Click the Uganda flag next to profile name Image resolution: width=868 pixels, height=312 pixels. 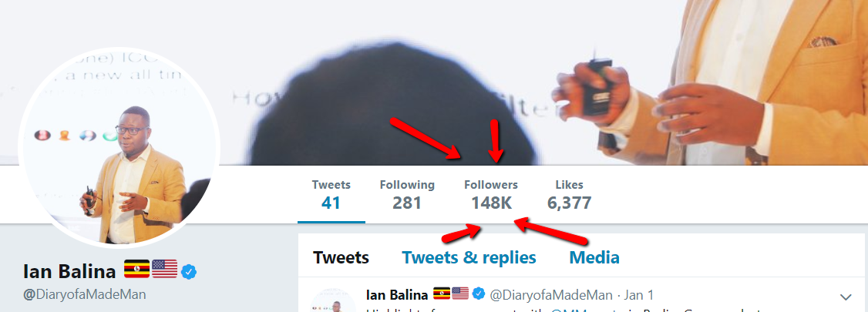tap(136, 270)
